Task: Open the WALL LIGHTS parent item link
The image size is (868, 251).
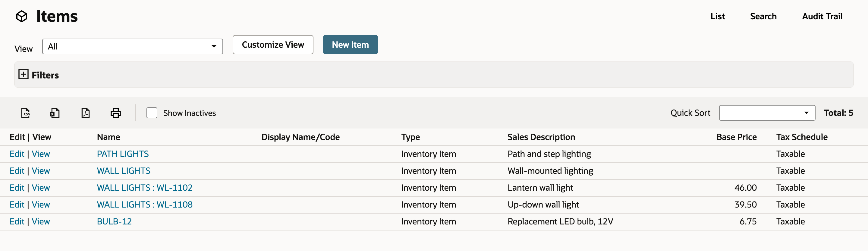Action: 124,171
